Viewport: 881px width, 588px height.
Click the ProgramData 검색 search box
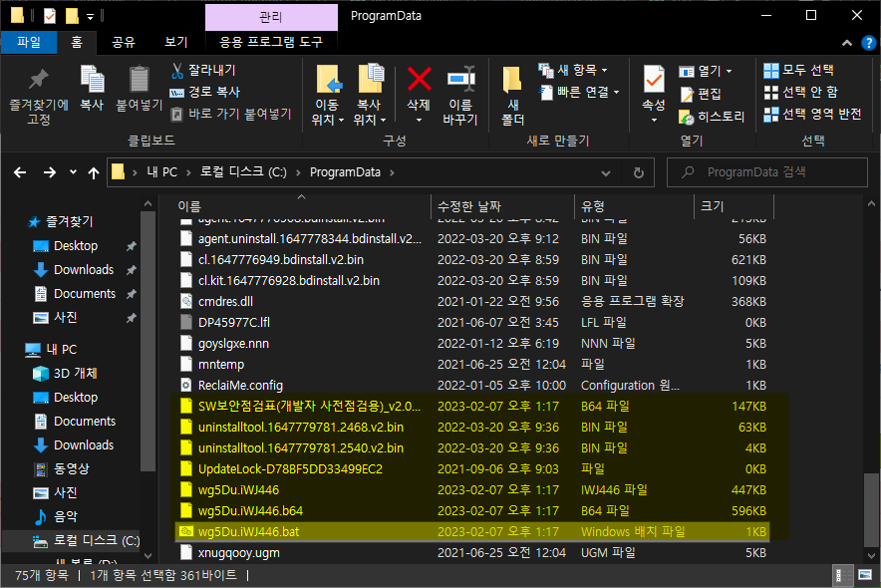[767, 172]
